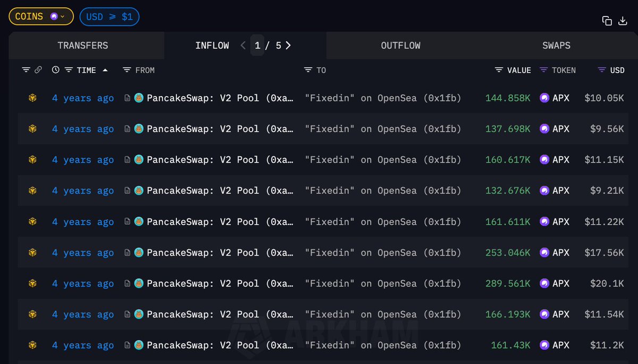638x364 pixels.
Task: Open "Fixedin" on OpenSea in the $20.1K row
Action: tap(383, 284)
